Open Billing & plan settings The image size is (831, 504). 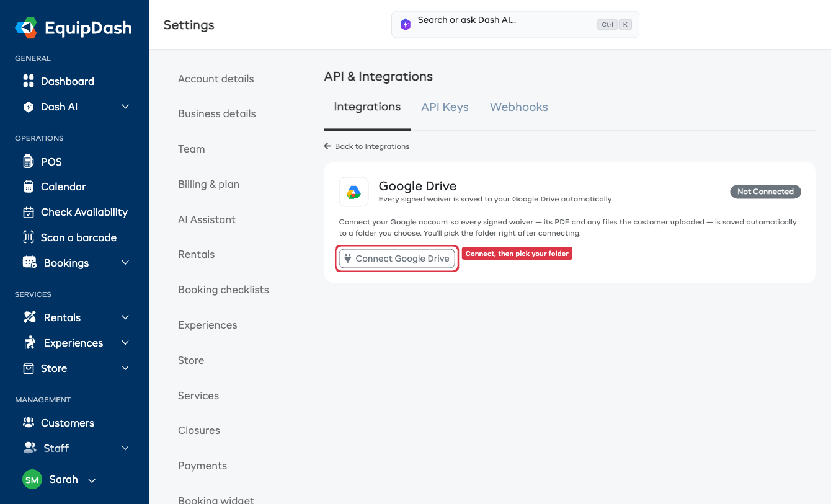pyautogui.click(x=208, y=184)
